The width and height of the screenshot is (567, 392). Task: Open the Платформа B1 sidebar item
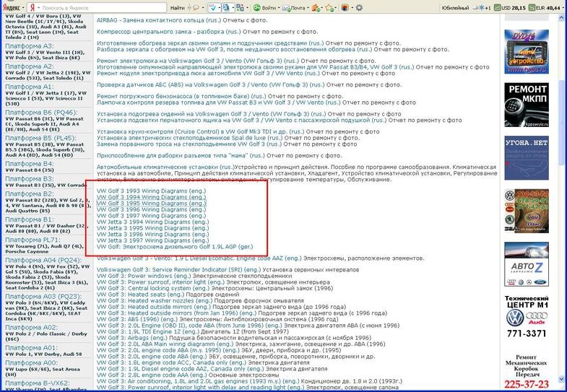[x=30, y=219]
